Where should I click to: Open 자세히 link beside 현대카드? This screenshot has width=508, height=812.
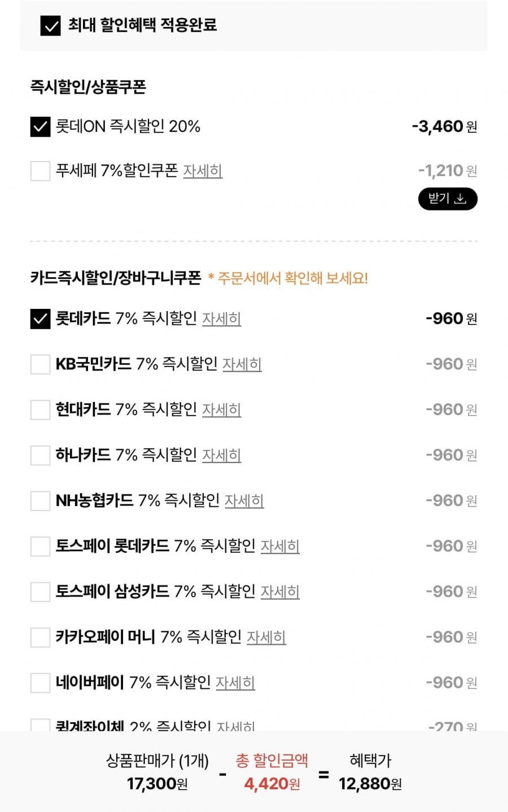pos(221,410)
